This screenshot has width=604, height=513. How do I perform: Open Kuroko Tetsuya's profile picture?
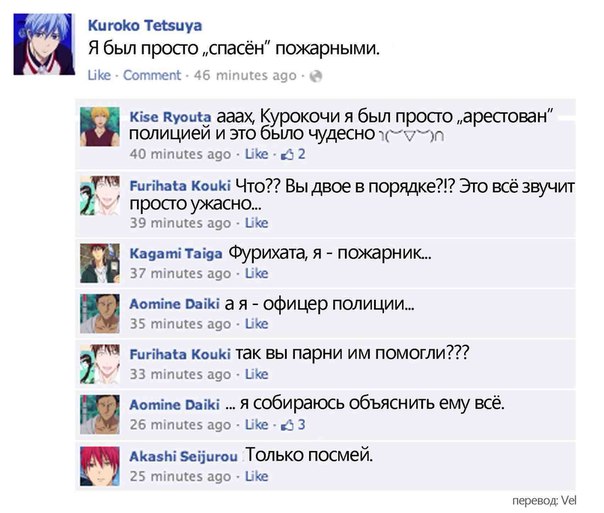(x=43, y=44)
